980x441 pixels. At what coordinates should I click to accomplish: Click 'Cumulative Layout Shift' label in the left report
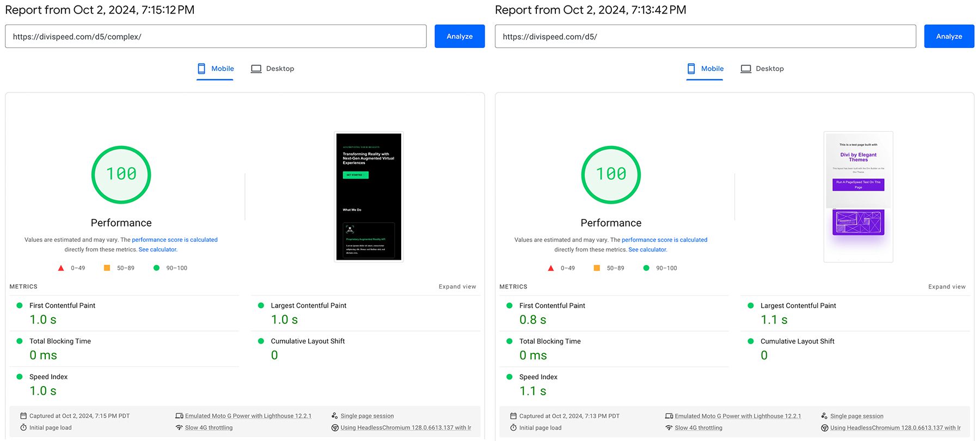(308, 341)
